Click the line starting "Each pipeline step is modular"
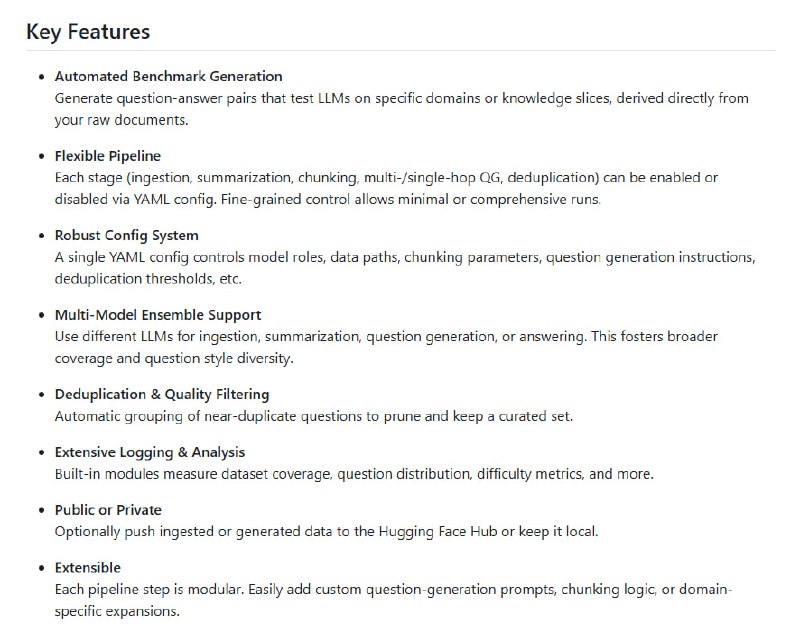800x642 pixels. 393,590
